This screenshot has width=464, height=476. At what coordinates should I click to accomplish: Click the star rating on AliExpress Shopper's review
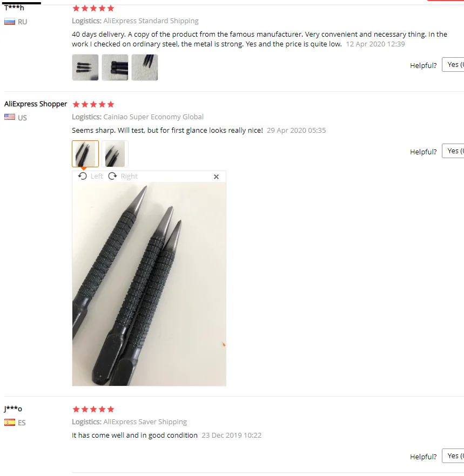(x=93, y=105)
